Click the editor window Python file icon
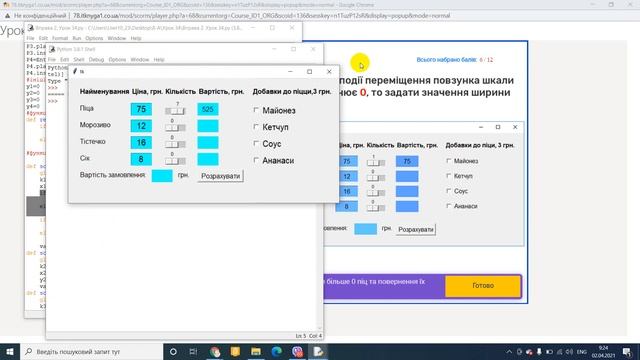Screen dimensions: 640x360 [31, 28]
